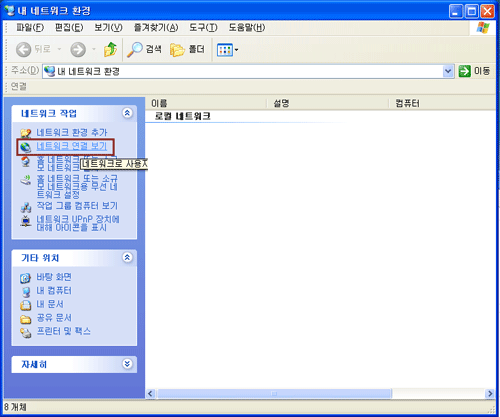Collapse the 기타 위치 panel
This screenshot has width=500, height=417.
pos(127,257)
